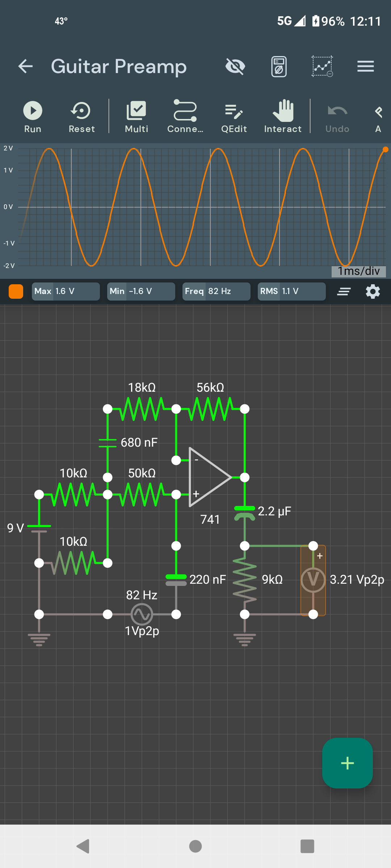Select the 2.2 µF output capacitor

(x=245, y=513)
